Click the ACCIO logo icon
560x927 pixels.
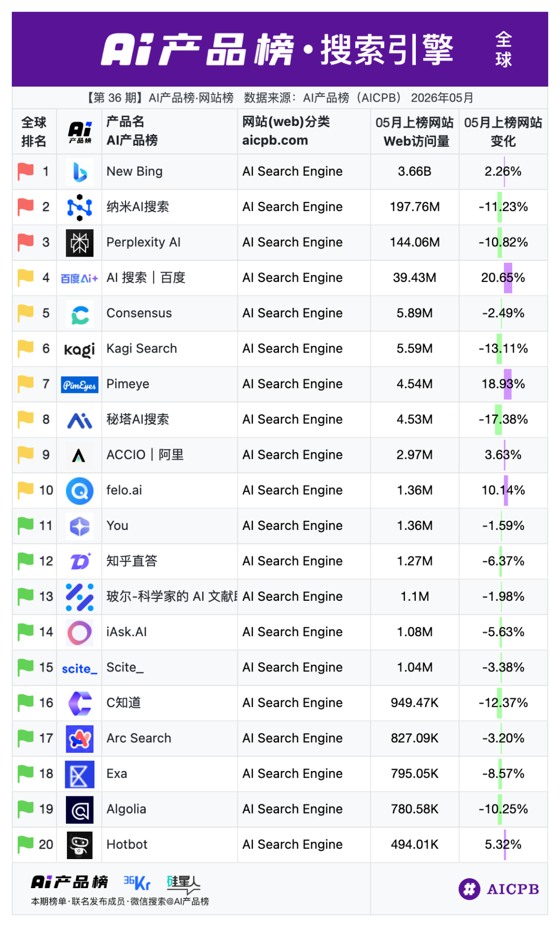[x=79, y=456]
